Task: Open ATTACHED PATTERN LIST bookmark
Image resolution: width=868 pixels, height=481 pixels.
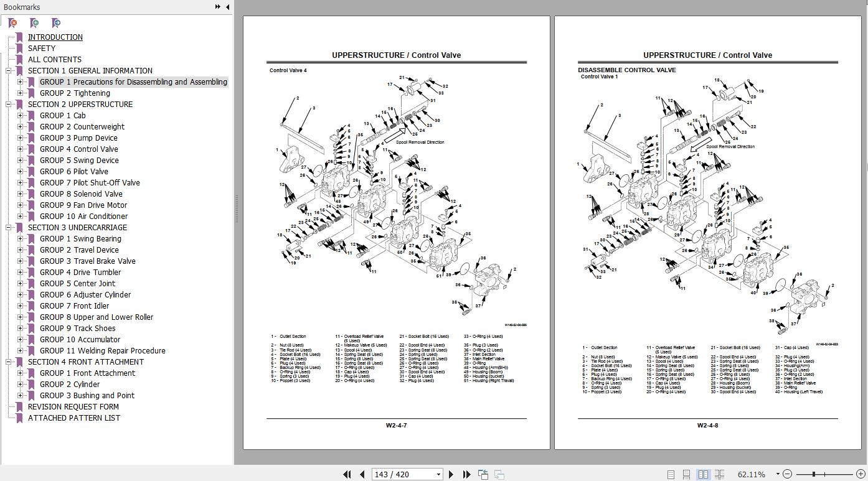Action: point(74,418)
